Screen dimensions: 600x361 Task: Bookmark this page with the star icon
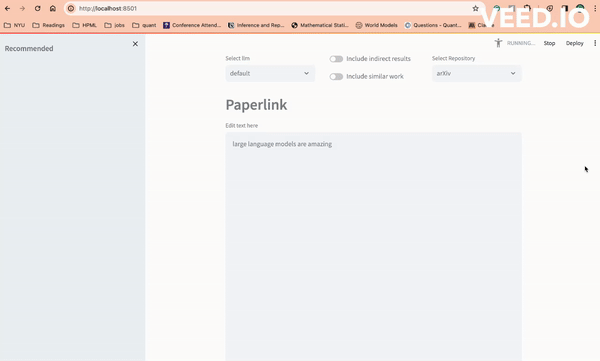pos(475,8)
